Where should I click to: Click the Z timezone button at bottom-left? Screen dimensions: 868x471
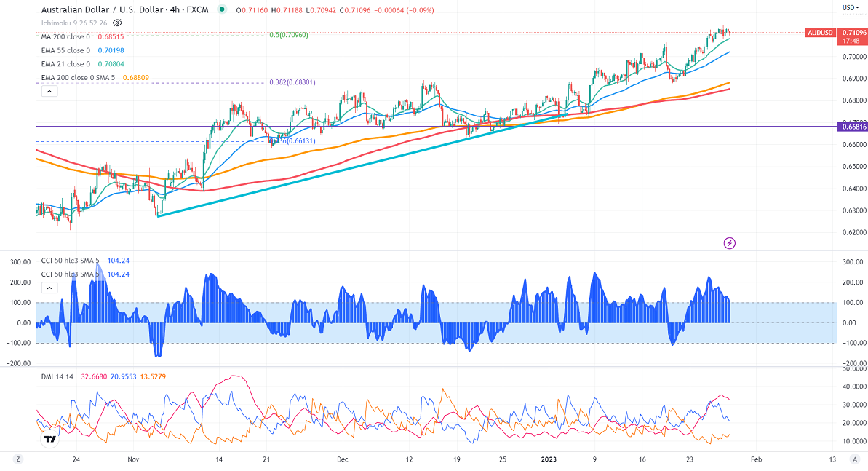(18, 460)
